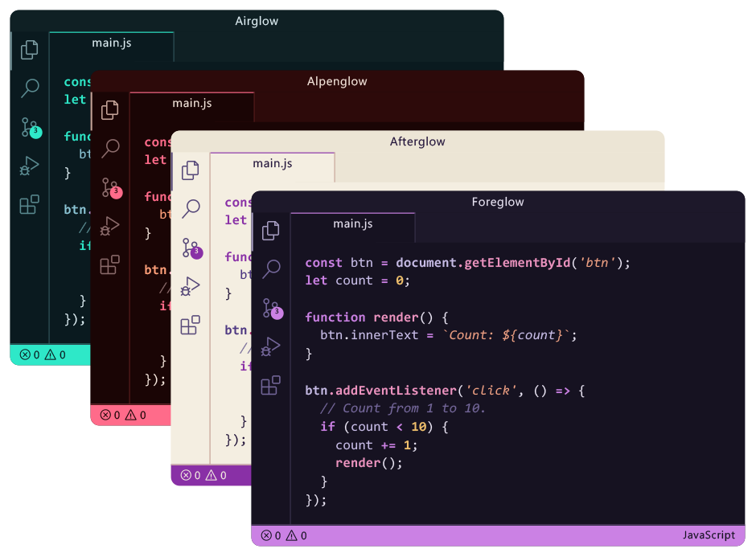The height and width of the screenshot is (557, 756).
Task: Click 'count += 1;' line in Foreglow
Action: (x=376, y=445)
